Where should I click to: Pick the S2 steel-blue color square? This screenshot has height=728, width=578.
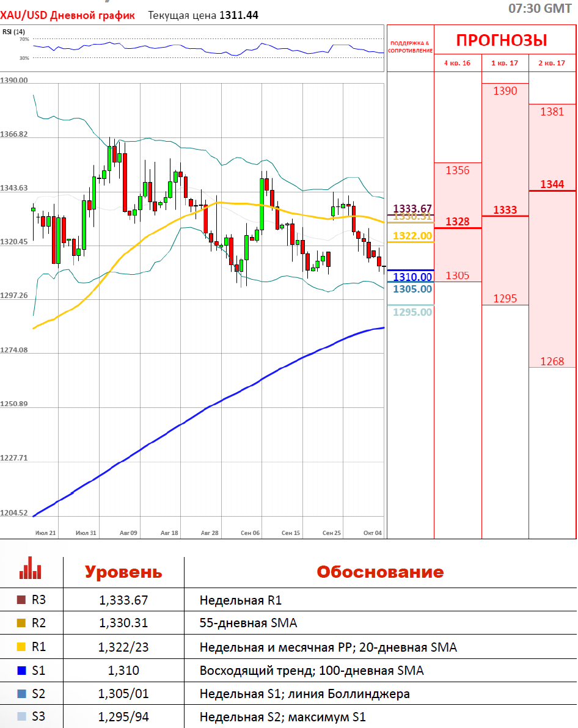[21, 694]
